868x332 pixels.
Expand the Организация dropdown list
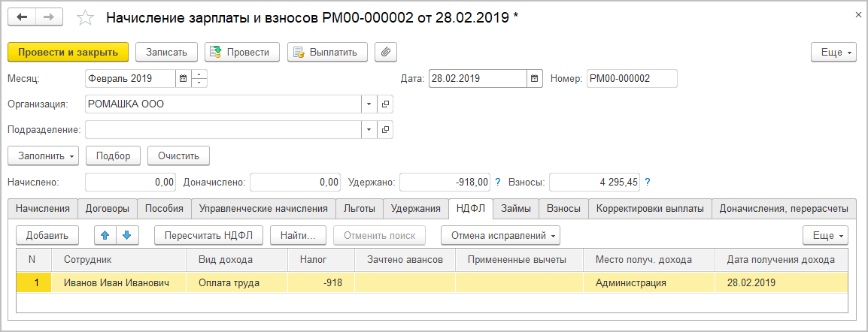(x=369, y=104)
